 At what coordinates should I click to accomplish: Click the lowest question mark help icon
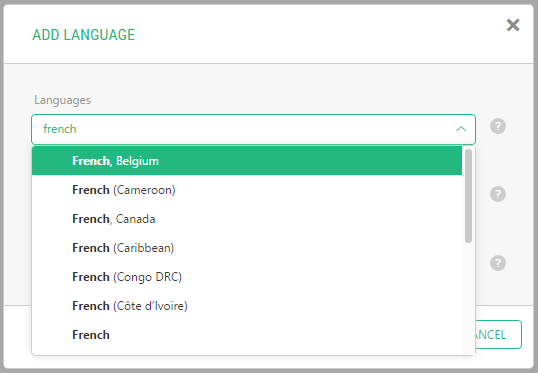tap(498, 263)
